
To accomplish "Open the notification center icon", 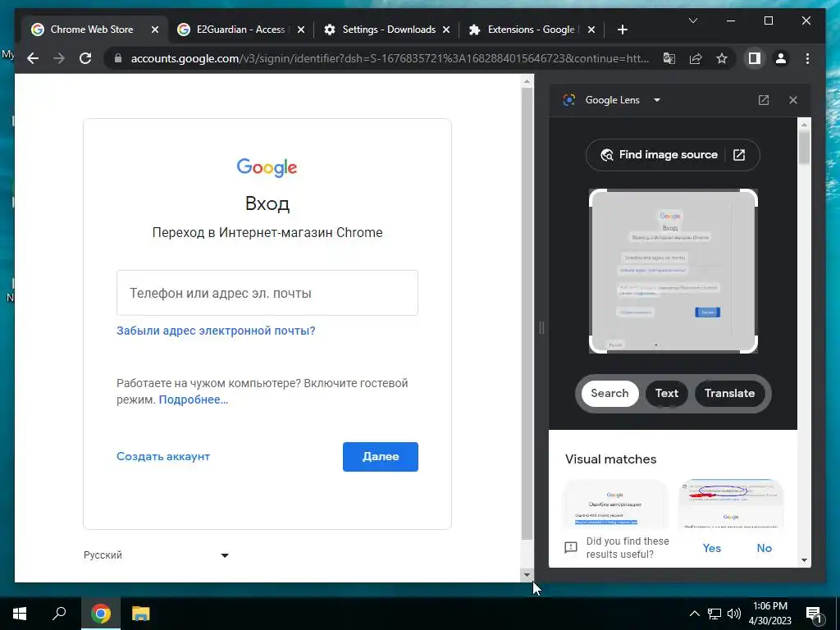I will coord(815,614).
